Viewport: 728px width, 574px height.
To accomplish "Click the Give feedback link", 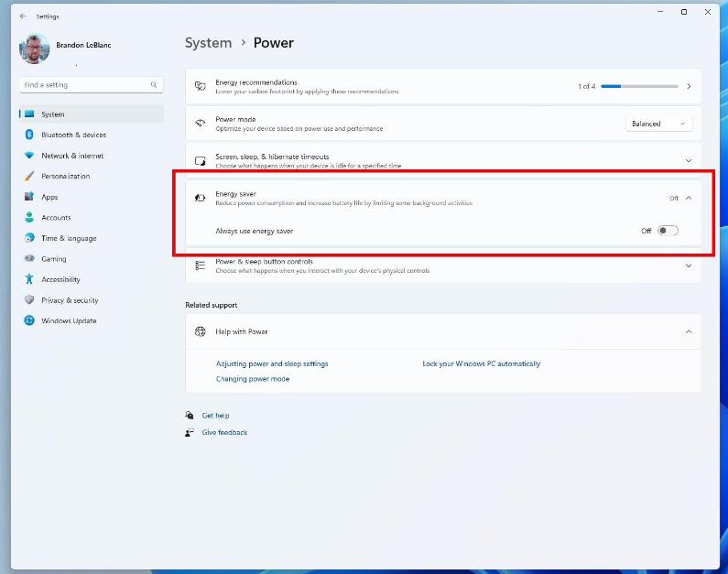I will click(x=224, y=432).
